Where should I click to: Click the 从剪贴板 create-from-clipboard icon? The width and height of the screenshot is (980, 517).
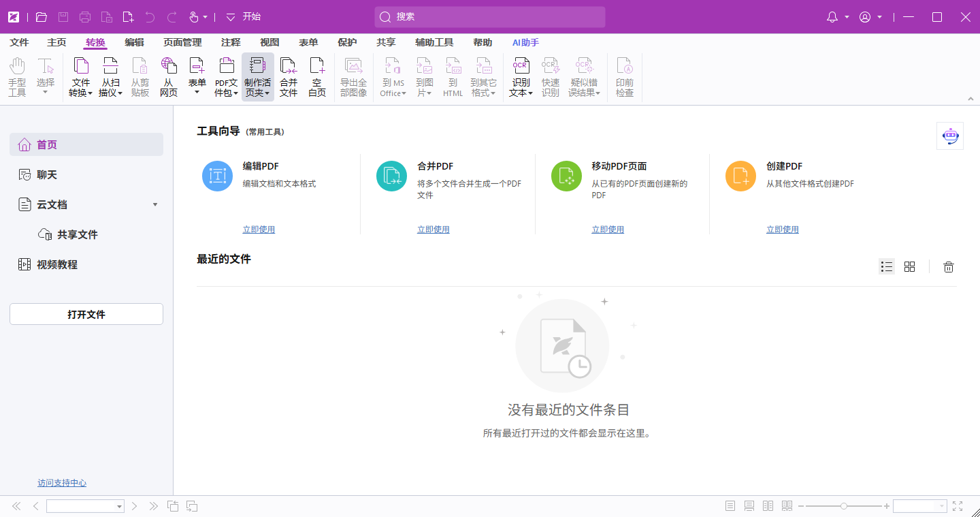(140, 75)
